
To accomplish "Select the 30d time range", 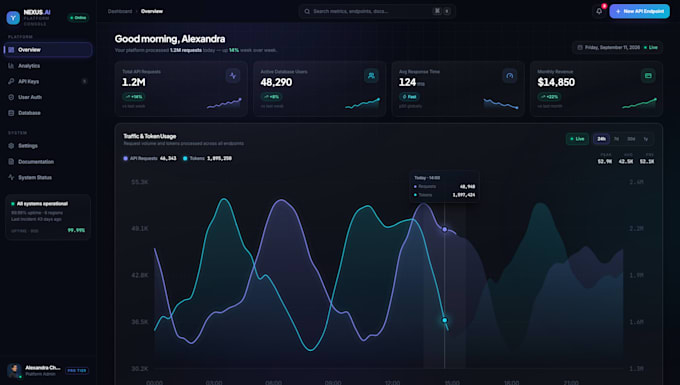I will click(631, 139).
